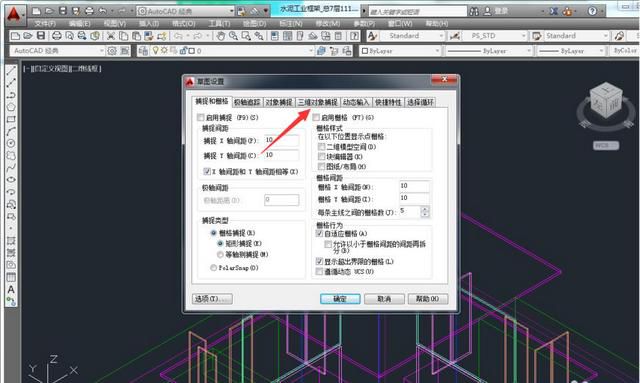Click the Print icon in the standard toolbar
This screenshot has height=383, width=640.
57,36
